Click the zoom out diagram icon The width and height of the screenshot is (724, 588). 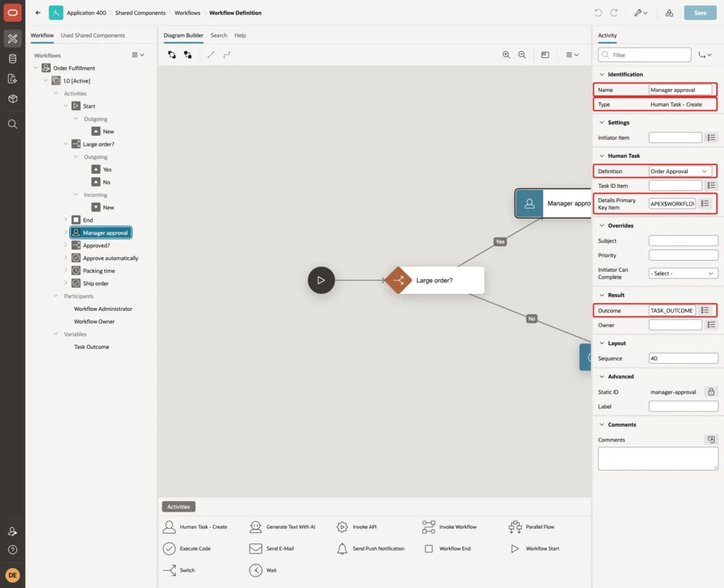pyautogui.click(x=522, y=55)
